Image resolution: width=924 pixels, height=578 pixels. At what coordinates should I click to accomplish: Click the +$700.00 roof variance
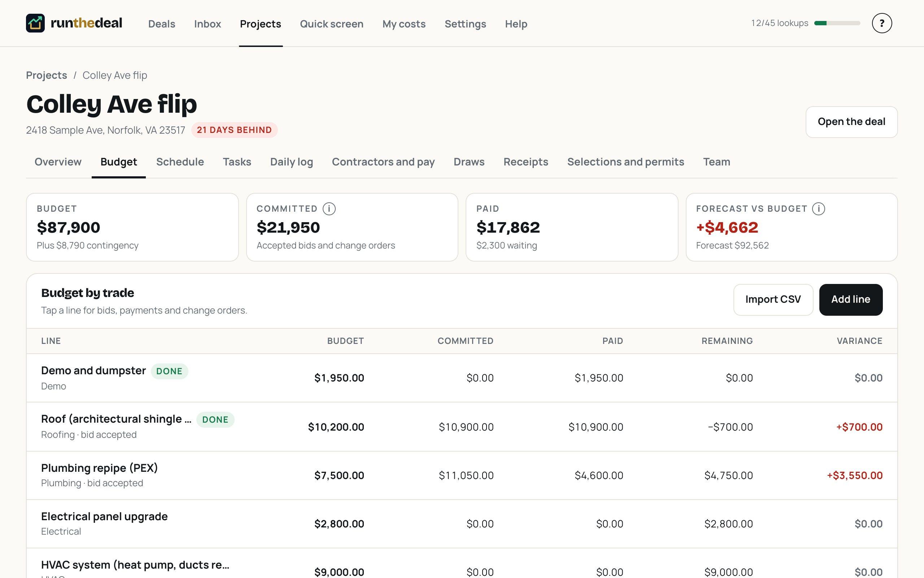pos(859,427)
